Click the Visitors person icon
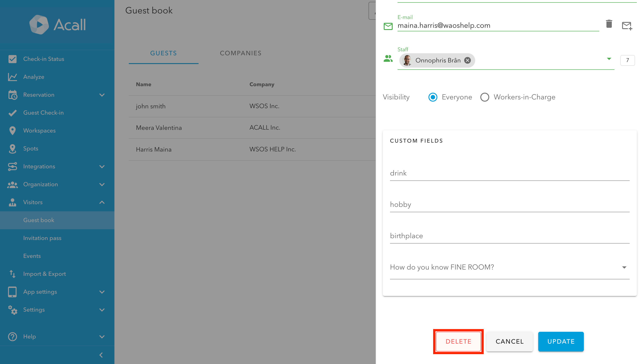The image size is (644, 364). pyautogui.click(x=13, y=202)
